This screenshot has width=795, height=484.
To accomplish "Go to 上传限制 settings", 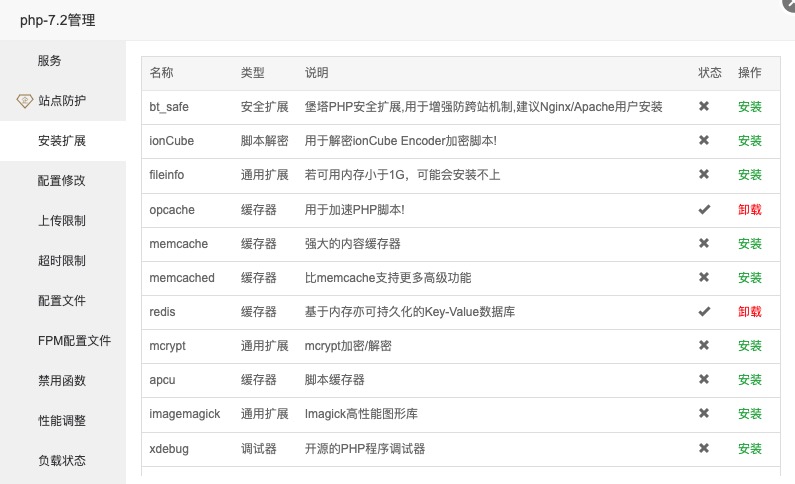I will 63,221.
